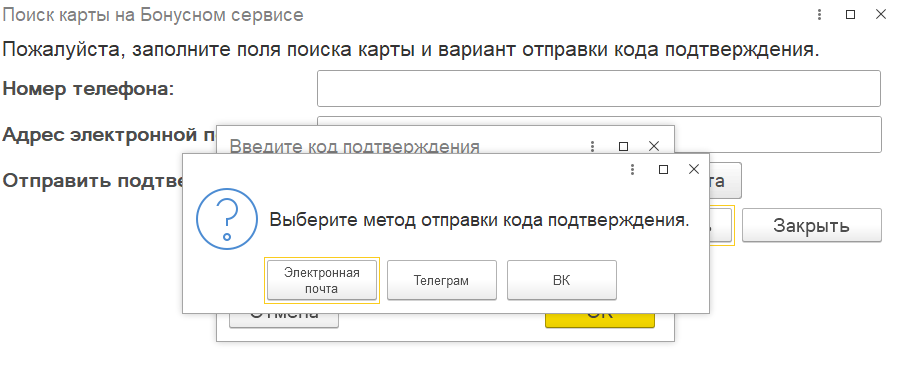Click text Выберите метод отправки кода подтверждения

pyautogui.click(x=480, y=220)
